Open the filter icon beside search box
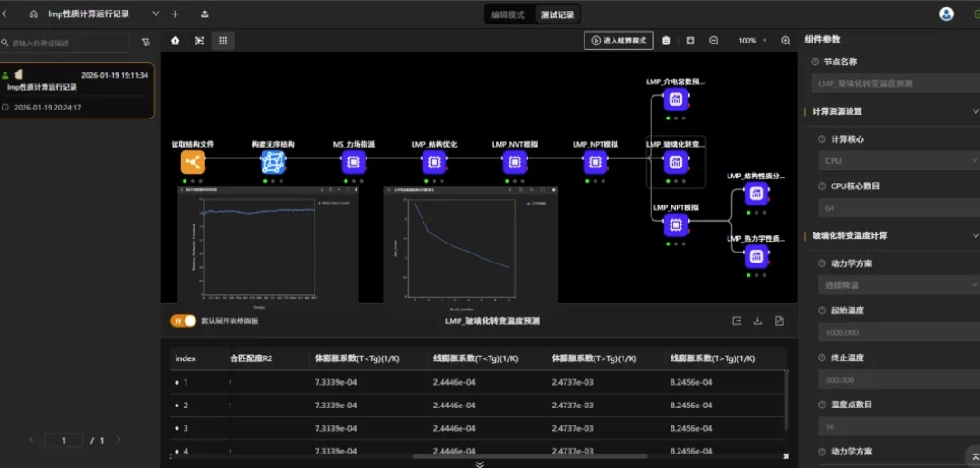 [146, 43]
